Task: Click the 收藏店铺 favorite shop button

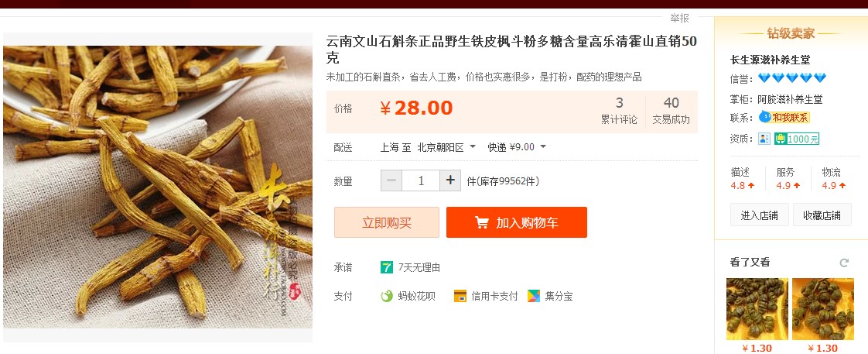Action: (822, 215)
